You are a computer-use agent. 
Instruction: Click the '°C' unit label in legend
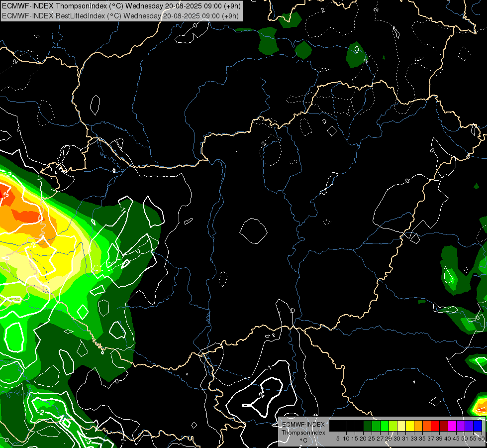click(x=303, y=440)
